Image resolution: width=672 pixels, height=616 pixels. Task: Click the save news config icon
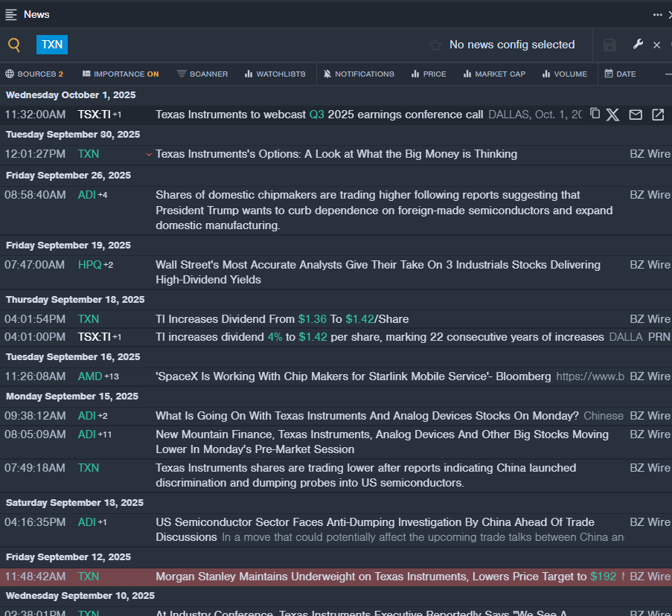[609, 45]
